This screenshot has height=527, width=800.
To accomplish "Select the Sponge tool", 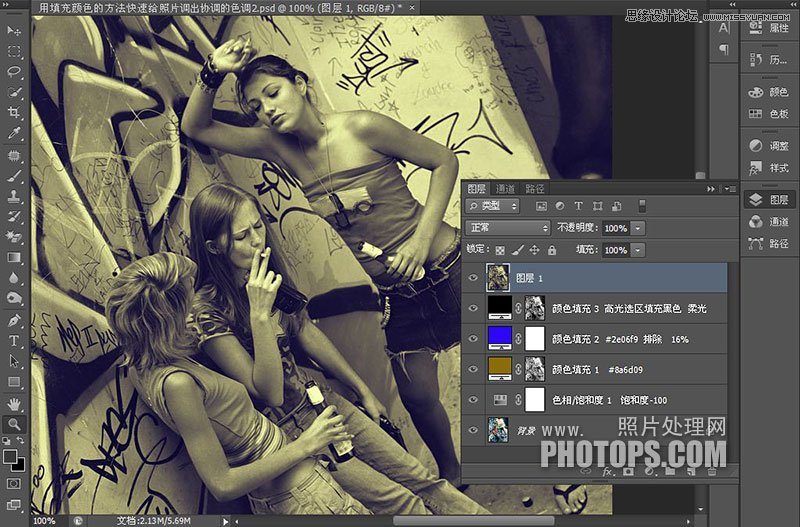I will click(x=14, y=298).
